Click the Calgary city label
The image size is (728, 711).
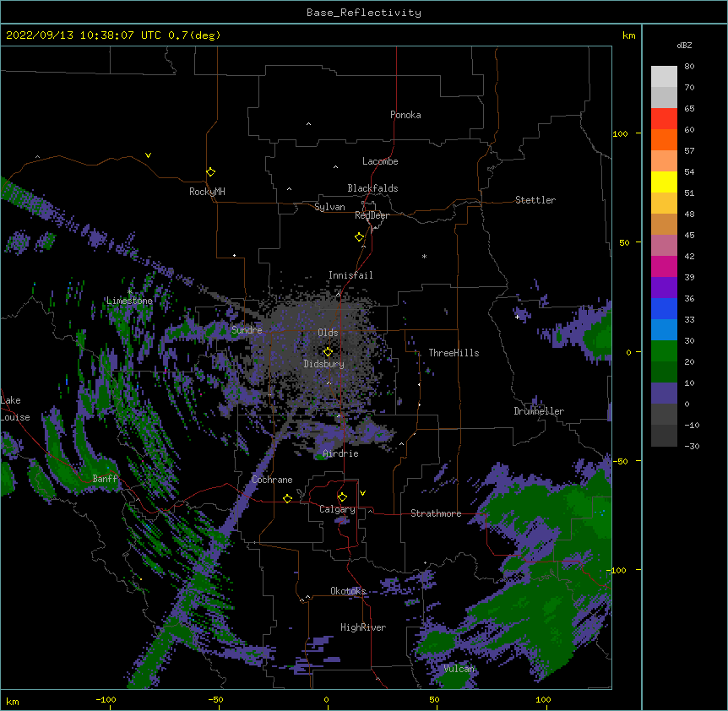tap(337, 509)
